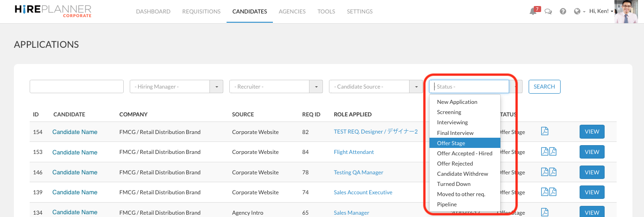Screen dimensions: 644x217
Task: Open the Flight Attendant role link
Action: [x=354, y=152]
